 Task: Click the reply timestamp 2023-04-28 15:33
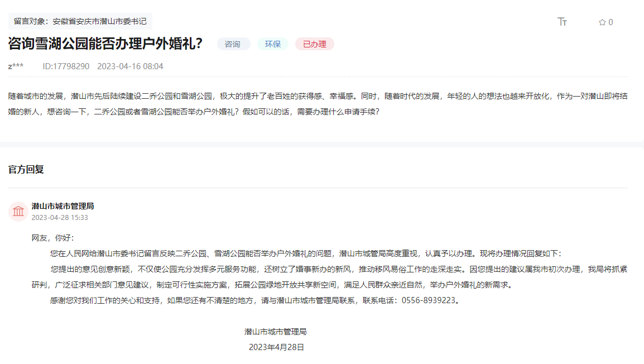(x=60, y=218)
